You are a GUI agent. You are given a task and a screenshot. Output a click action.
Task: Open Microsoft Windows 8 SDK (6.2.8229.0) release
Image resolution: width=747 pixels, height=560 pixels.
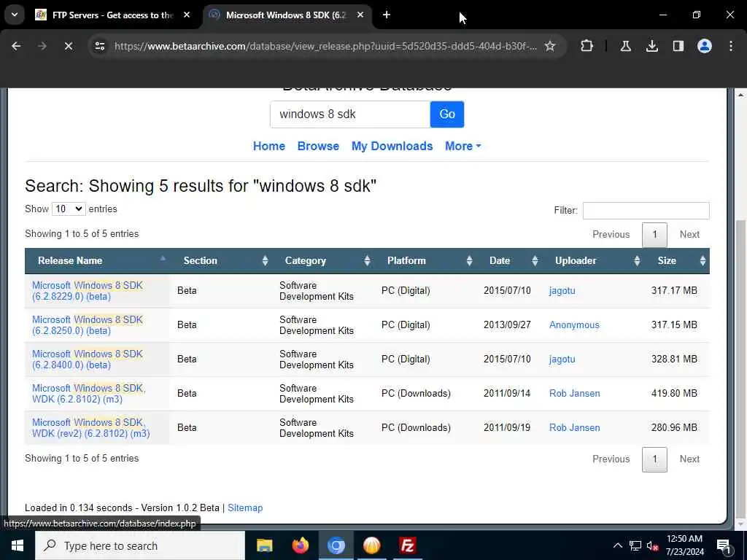click(88, 291)
